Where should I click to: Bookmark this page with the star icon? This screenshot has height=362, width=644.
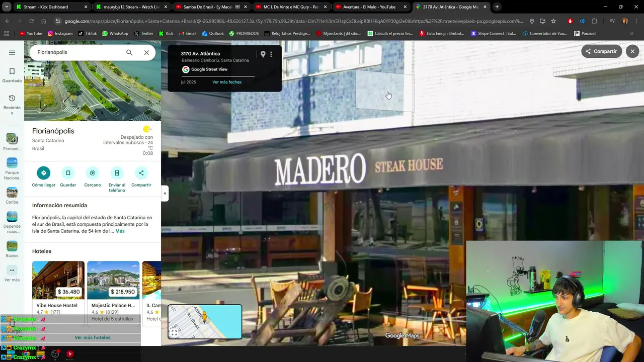pyautogui.click(x=553, y=21)
